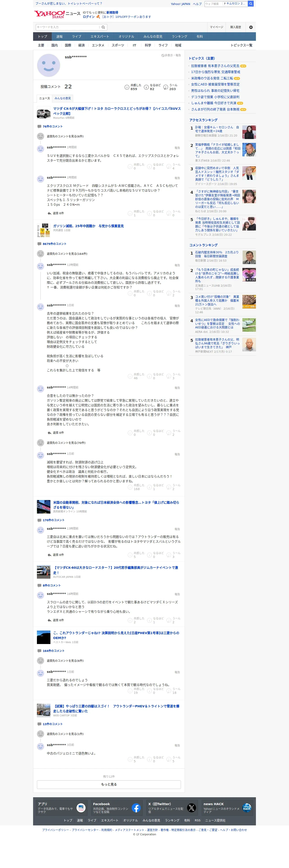Expand 返信先のコメントを見る(70件)
Screen dimensions: 289x868
tap(66, 443)
